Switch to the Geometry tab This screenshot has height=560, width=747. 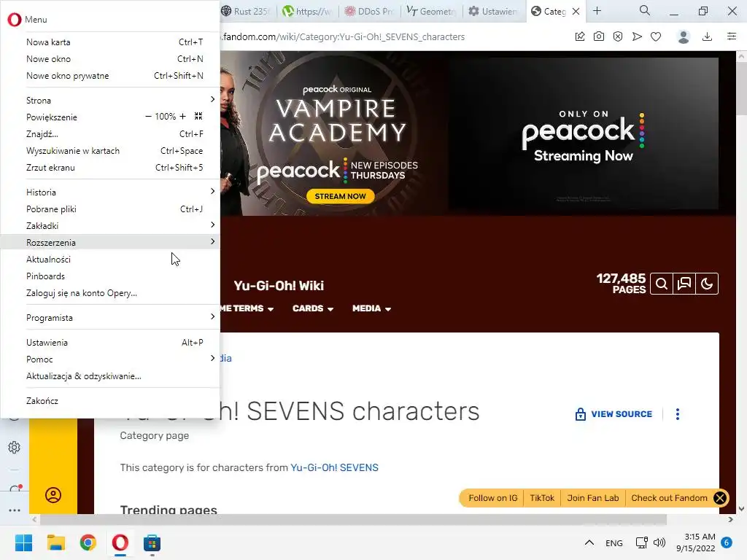(431, 12)
